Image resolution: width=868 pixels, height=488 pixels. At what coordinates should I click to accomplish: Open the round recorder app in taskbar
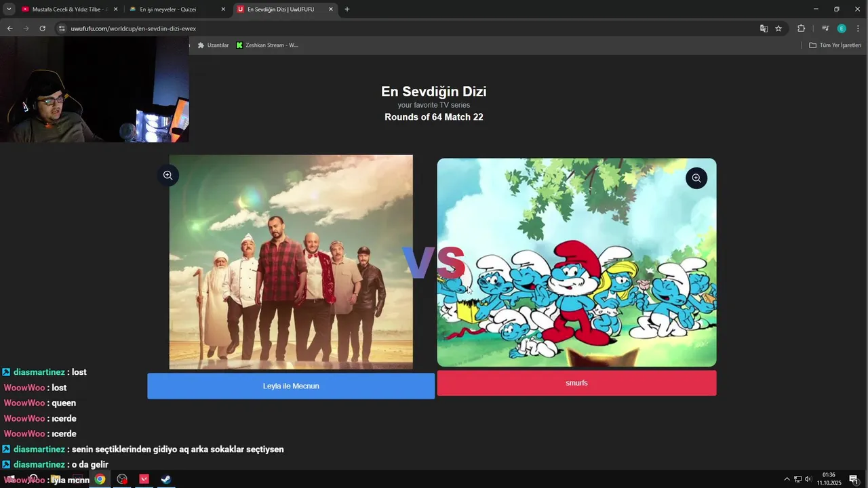pos(122,479)
